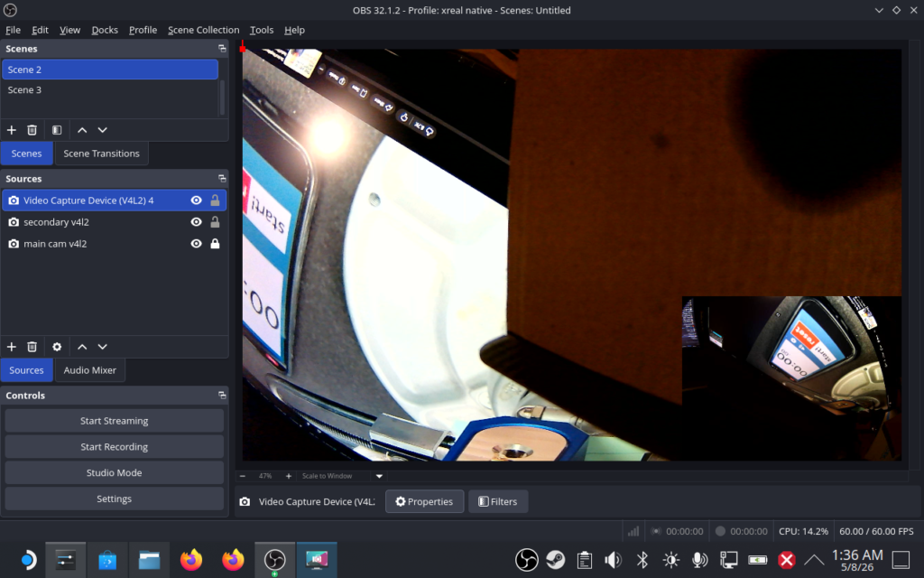The width and height of the screenshot is (924, 578).
Task: Toggle lock on secondary v4l2 source
Action: (215, 222)
